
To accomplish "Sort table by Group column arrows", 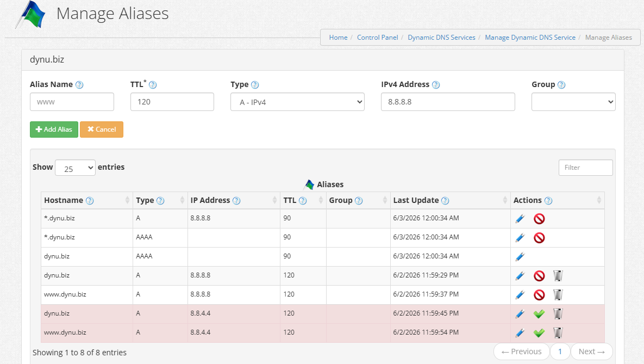I will point(385,200).
